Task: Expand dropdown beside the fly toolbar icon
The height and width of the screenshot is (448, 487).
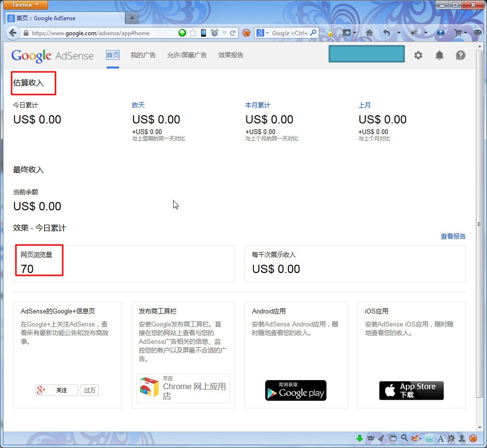Action: 426,33
